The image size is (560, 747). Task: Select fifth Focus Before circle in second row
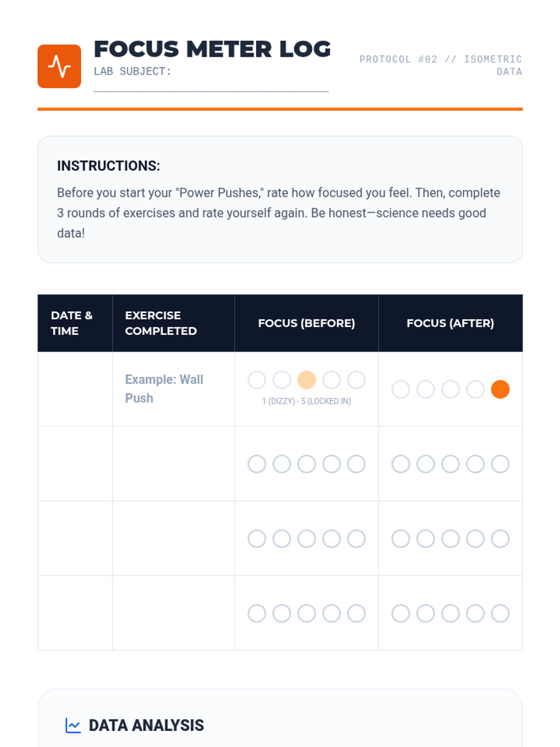tap(356, 464)
